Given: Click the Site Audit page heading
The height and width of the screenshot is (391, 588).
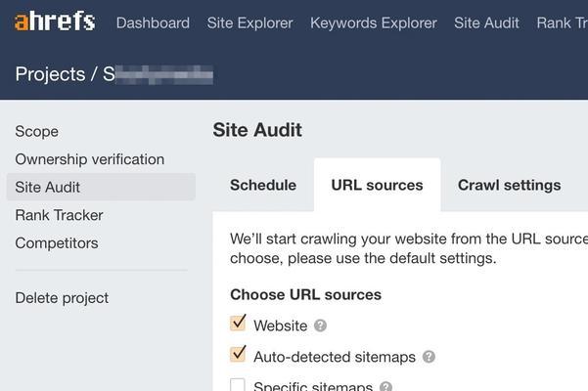Looking at the screenshot, I should tap(257, 130).
